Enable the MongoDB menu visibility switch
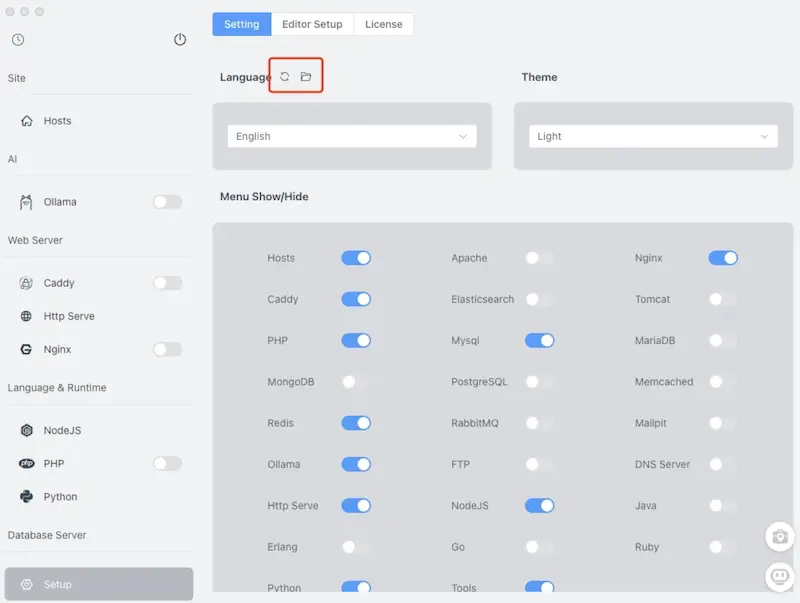This screenshot has height=603, width=800. pyautogui.click(x=356, y=382)
